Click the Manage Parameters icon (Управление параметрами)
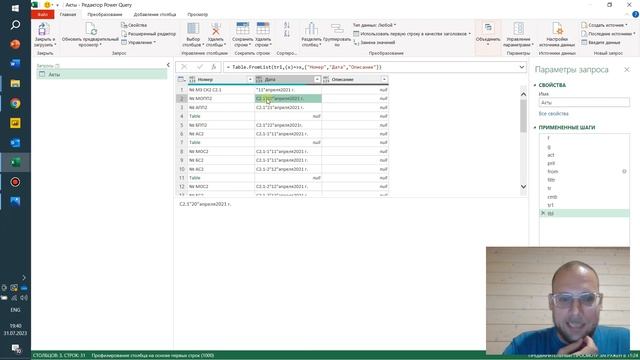The height and width of the screenshot is (360, 640). [x=518, y=29]
